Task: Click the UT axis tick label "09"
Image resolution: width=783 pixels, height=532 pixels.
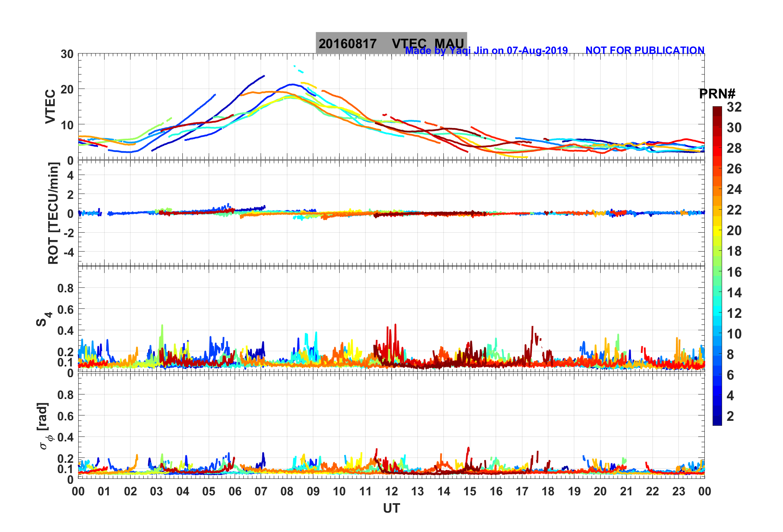Action: click(313, 491)
